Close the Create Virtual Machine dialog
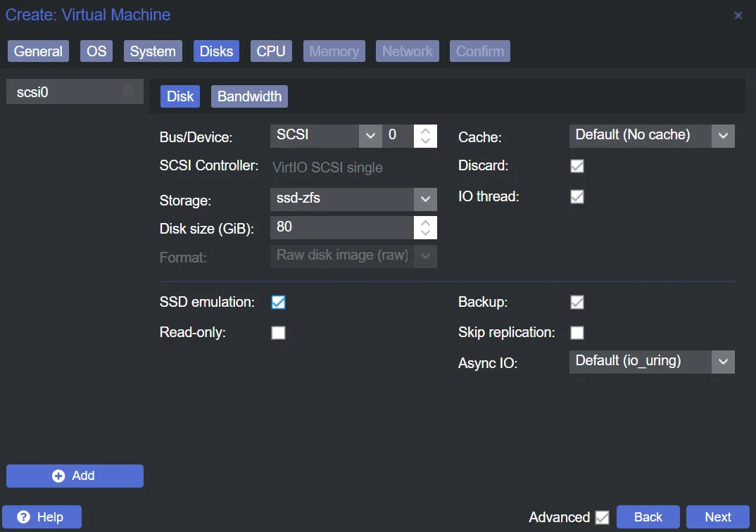 [x=738, y=15]
